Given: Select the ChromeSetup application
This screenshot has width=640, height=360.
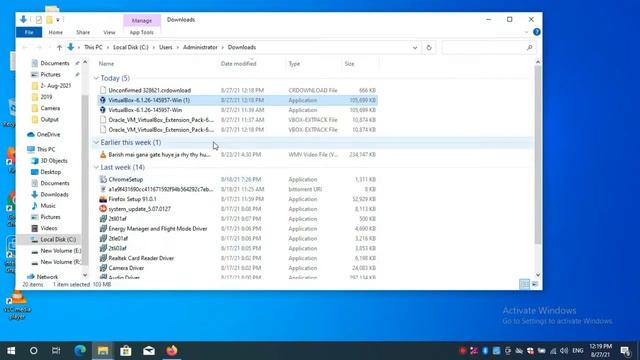Looking at the screenshot, I should (x=126, y=179).
